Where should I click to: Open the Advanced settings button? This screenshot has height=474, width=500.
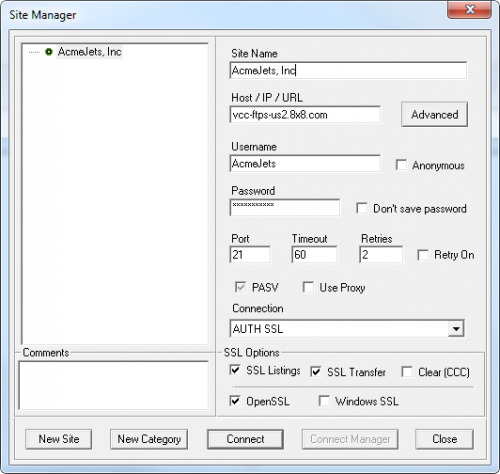[434, 114]
